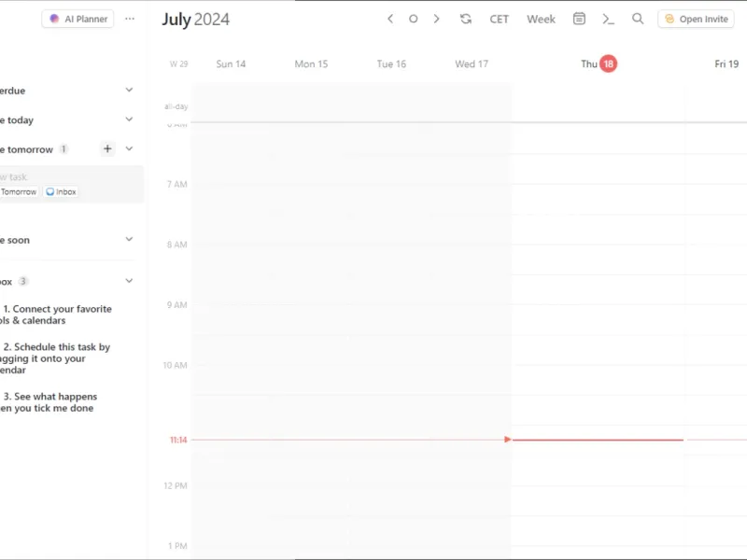
Task: Open the command line prompt icon
Action: click(609, 19)
